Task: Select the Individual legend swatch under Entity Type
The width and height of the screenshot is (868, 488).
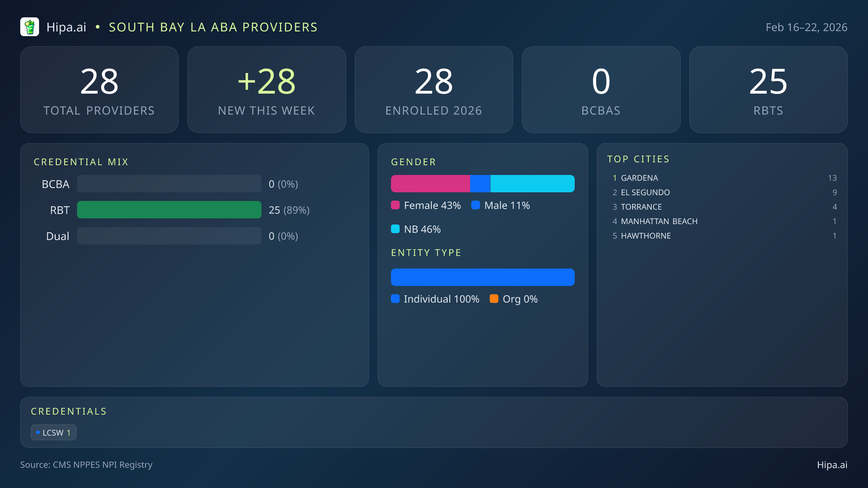Action: 395,299
